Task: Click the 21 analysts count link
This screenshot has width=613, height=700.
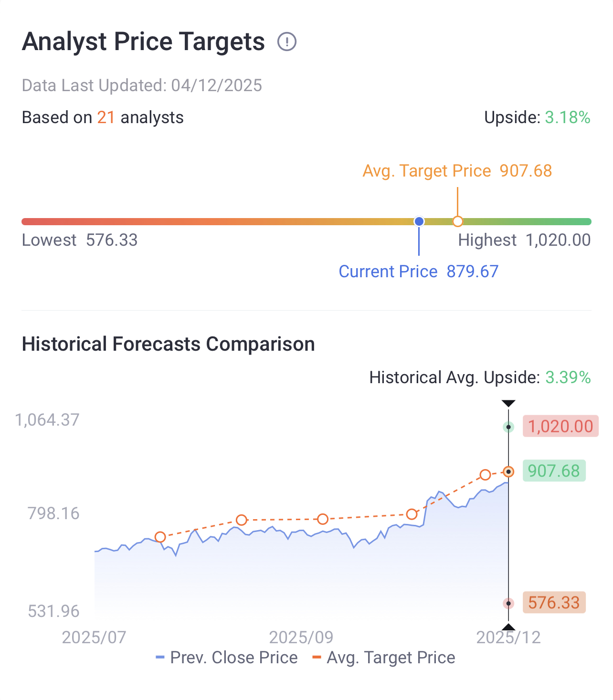Action: (x=106, y=117)
